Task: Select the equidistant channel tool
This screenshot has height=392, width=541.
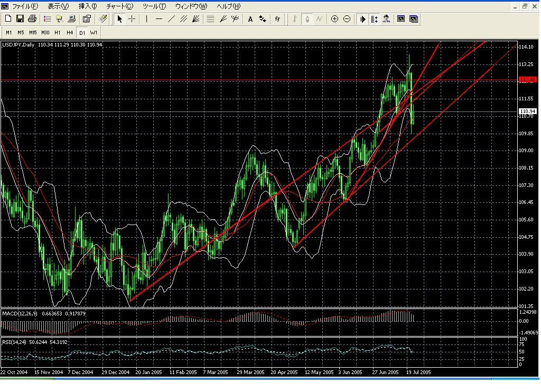Action: tap(183, 18)
